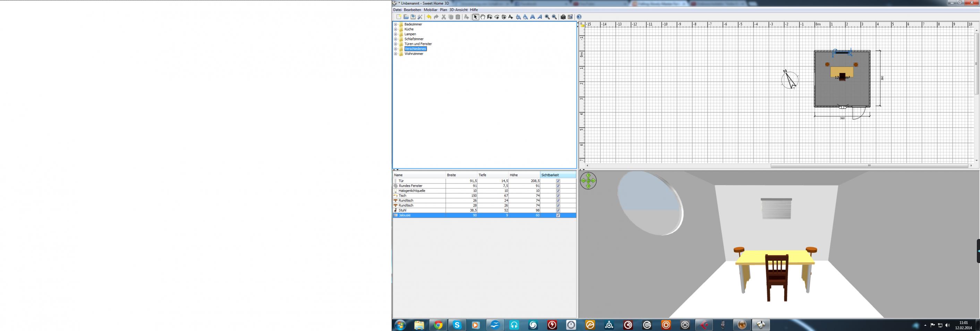The width and height of the screenshot is (980, 331).
Task: Click the Create dimensions tool
Action: tap(504, 17)
